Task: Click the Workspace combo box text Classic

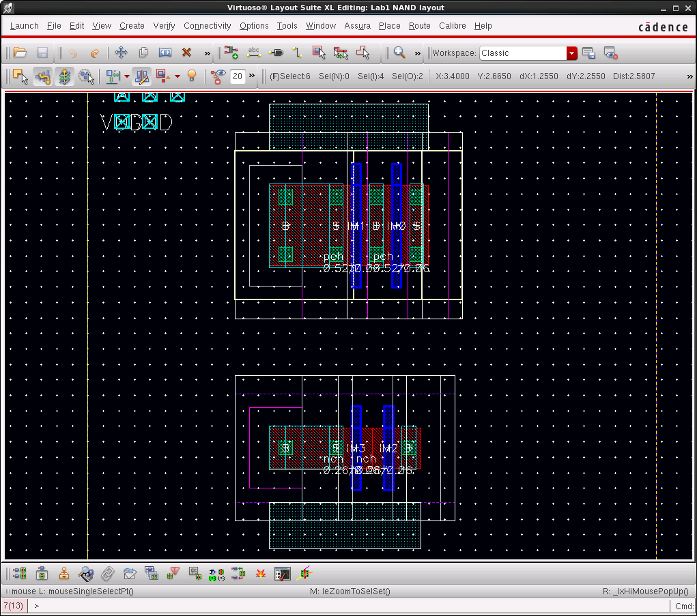Action: coord(523,53)
